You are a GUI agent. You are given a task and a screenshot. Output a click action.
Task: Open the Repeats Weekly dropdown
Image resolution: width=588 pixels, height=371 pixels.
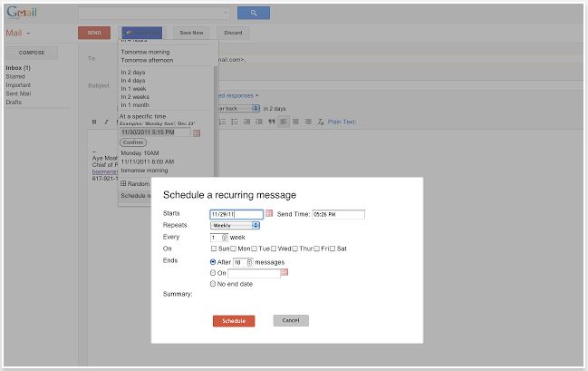click(x=235, y=225)
